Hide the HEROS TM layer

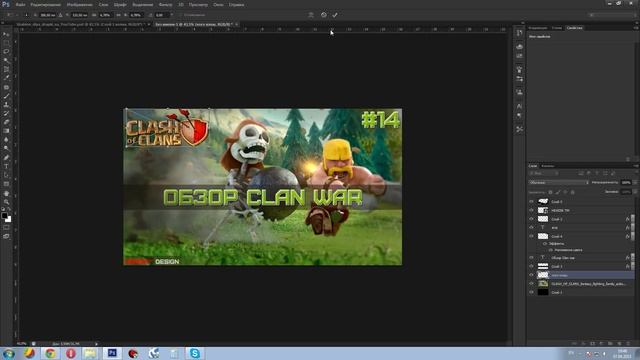[x=531, y=210]
